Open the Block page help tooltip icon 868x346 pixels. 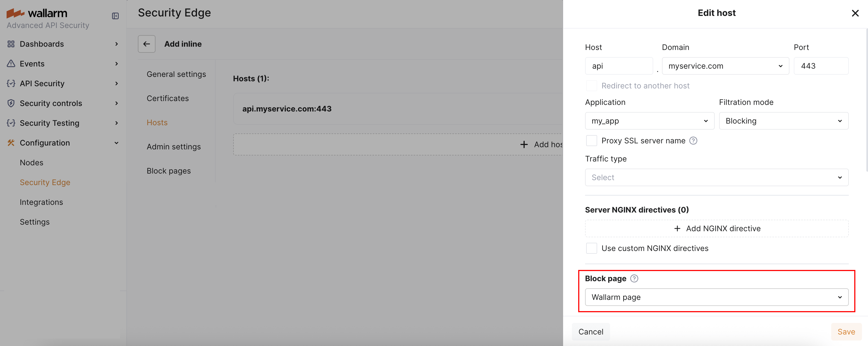[x=635, y=278]
